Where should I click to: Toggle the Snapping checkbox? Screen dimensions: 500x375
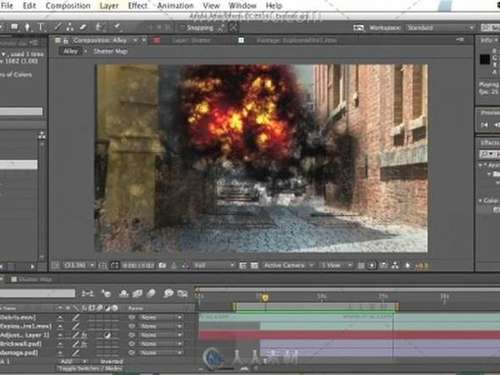coord(182,28)
